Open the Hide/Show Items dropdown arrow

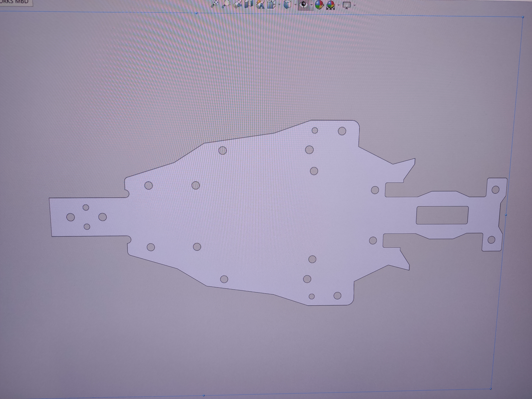click(x=311, y=5)
